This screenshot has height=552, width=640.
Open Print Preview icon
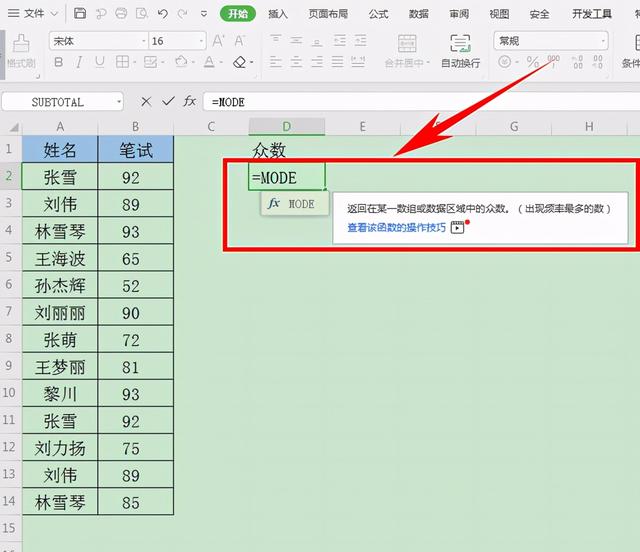pyautogui.click(x=141, y=13)
